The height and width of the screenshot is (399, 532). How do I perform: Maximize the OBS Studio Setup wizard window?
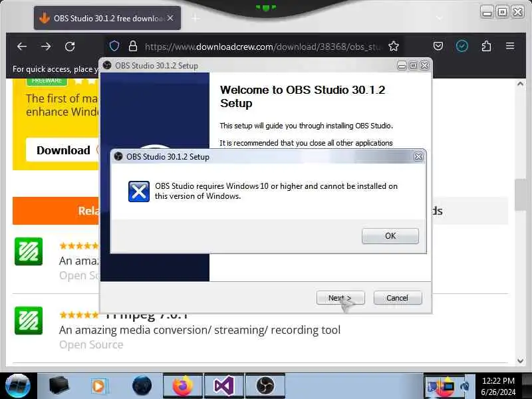[413, 65]
